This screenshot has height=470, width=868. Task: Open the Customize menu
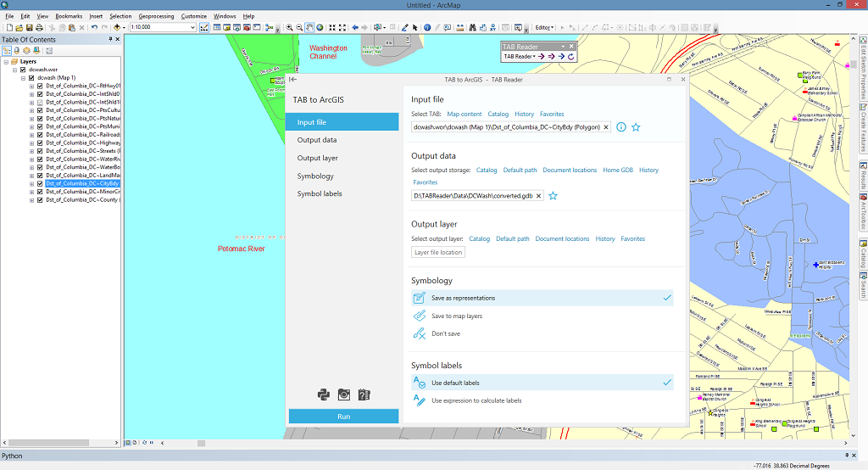click(x=194, y=16)
